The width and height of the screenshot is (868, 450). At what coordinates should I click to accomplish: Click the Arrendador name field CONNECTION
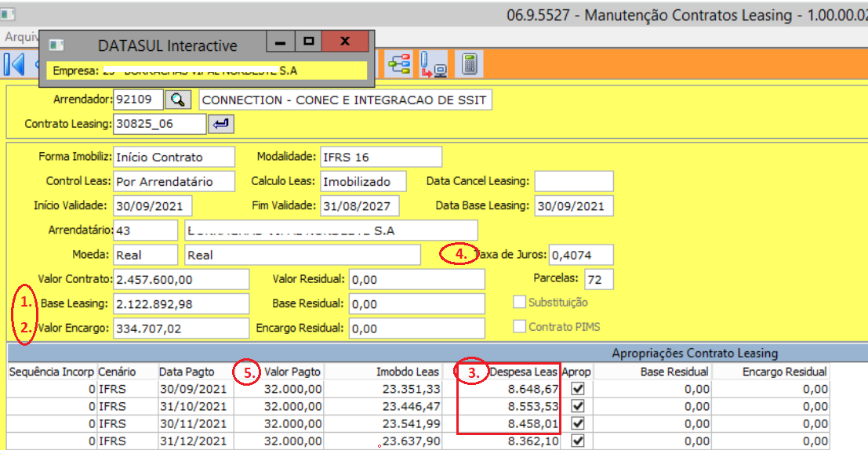point(345,100)
